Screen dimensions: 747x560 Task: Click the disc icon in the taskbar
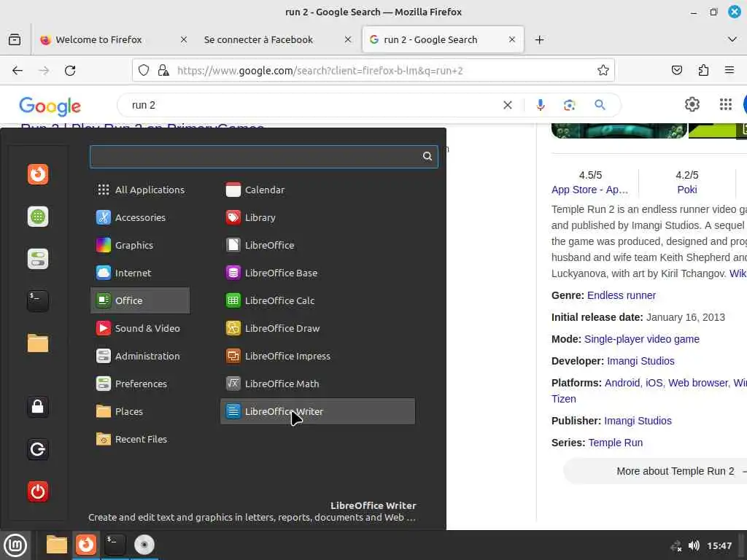click(x=144, y=545)
